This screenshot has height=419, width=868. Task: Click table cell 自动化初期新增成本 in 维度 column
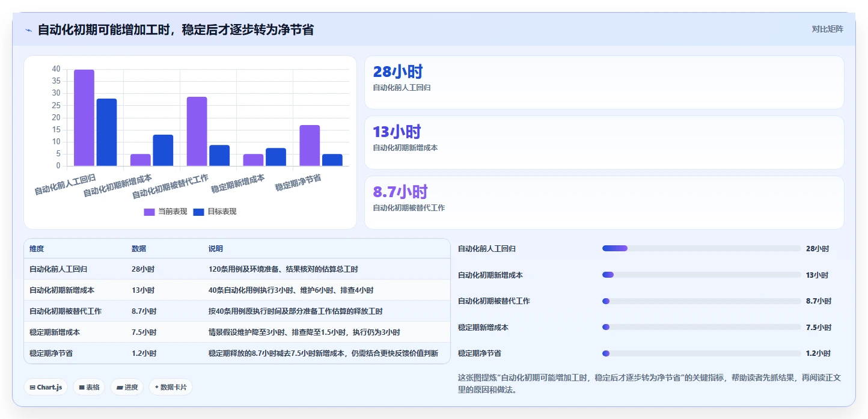(x=62, y=290)
